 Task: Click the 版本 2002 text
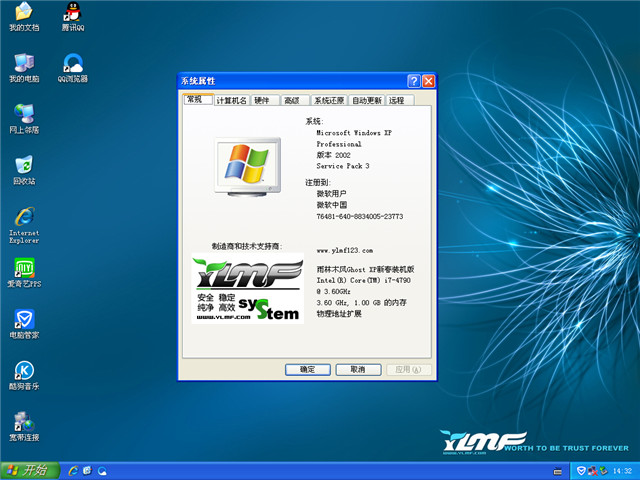click(x=333, y=155)
